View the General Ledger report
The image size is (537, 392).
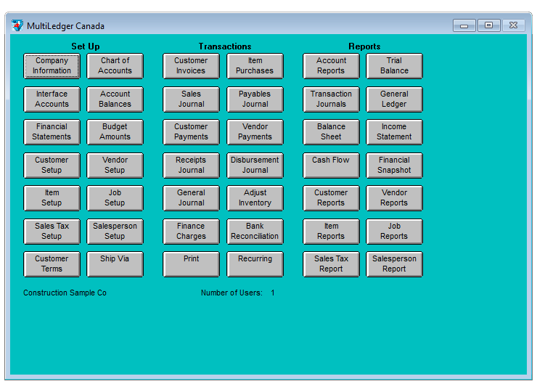(x=394, y=99)
